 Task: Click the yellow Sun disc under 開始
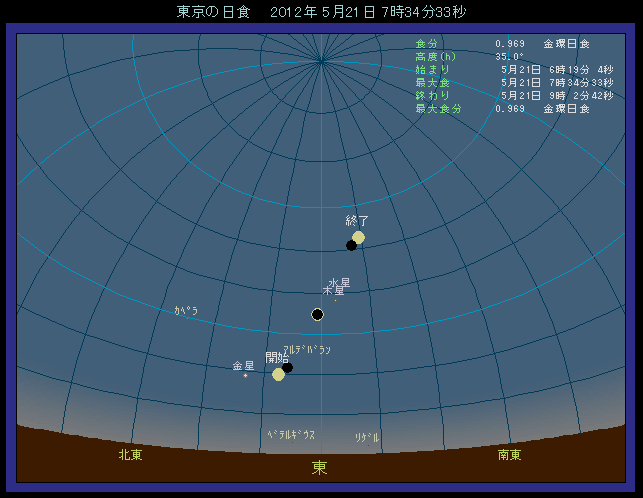click(x=278, y=375)
